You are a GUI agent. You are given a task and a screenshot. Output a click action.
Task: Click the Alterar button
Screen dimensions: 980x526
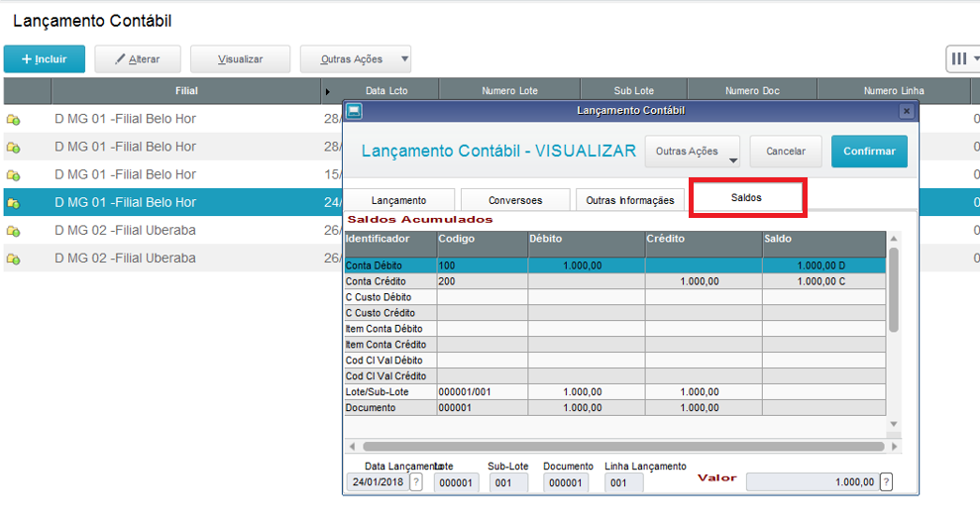coord(138,58)
